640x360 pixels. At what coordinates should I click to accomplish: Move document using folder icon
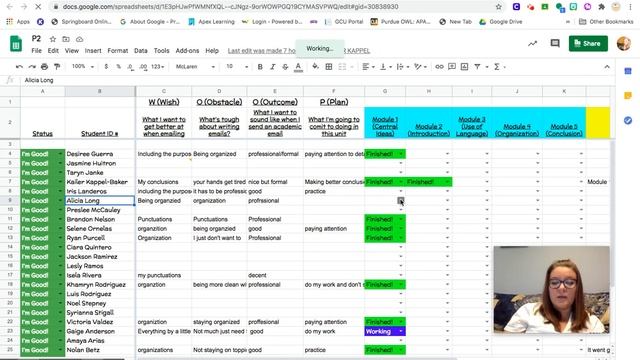(x=66, y=39)
